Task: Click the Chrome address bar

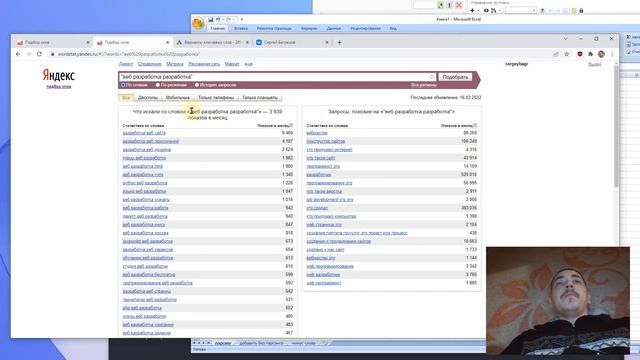Action: point(302,54)
